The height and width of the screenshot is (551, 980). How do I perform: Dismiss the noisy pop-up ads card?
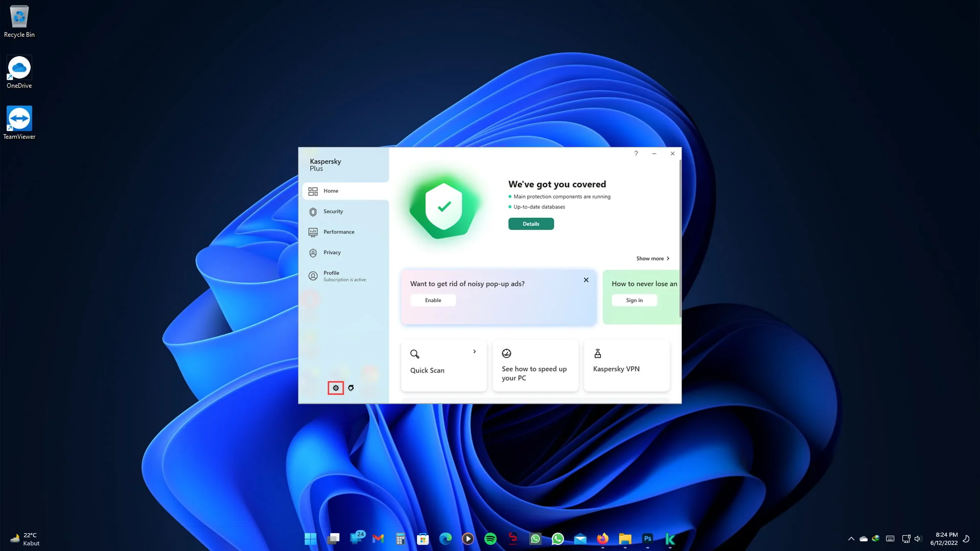click(586, 280)
